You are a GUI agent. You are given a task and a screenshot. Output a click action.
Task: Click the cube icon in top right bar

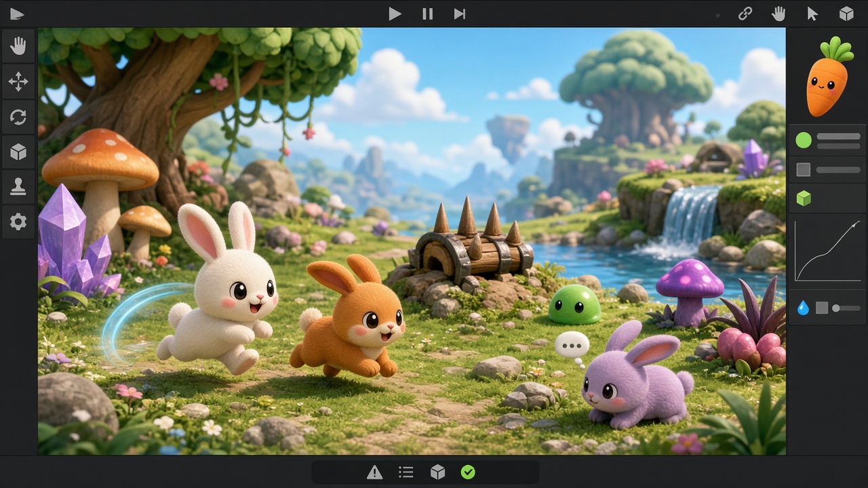(846, 14)
